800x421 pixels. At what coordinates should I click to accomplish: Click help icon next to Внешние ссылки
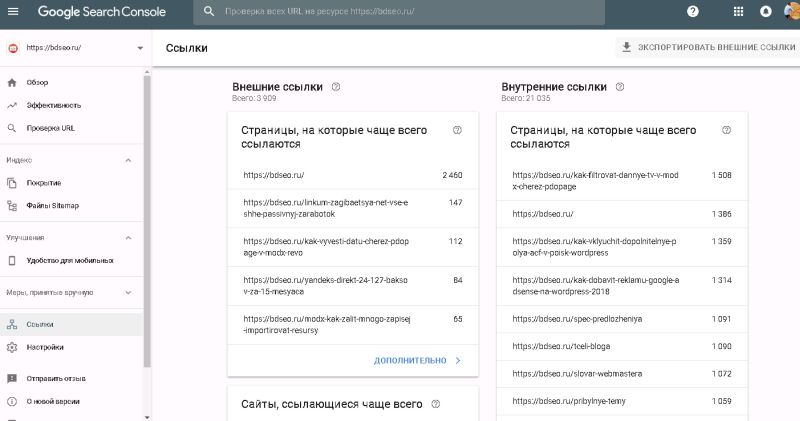coord(336,87)
